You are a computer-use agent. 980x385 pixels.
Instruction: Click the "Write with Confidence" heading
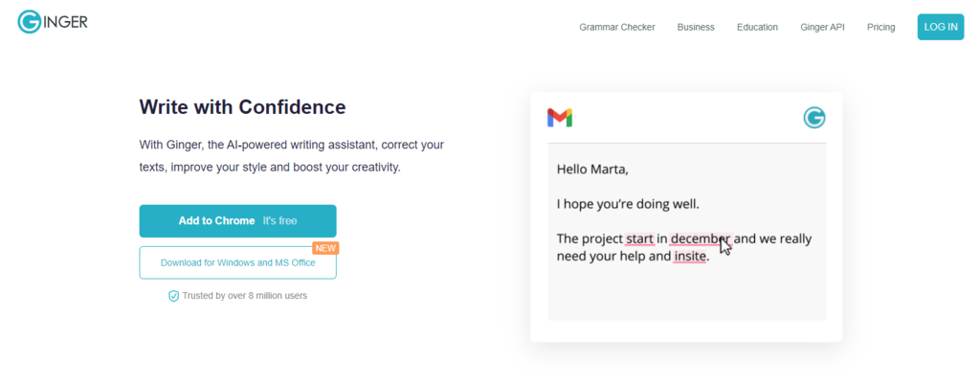(242, 107)
